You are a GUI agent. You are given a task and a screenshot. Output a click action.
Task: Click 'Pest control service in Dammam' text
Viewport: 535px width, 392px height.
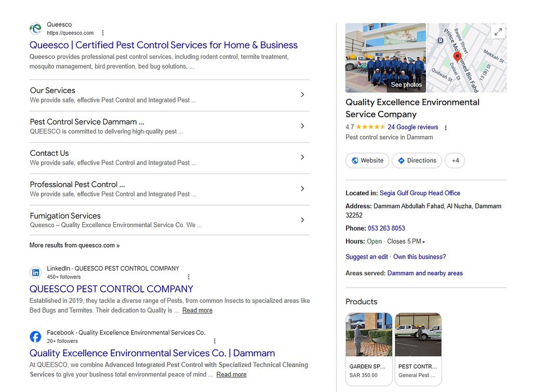pos(390,137)
